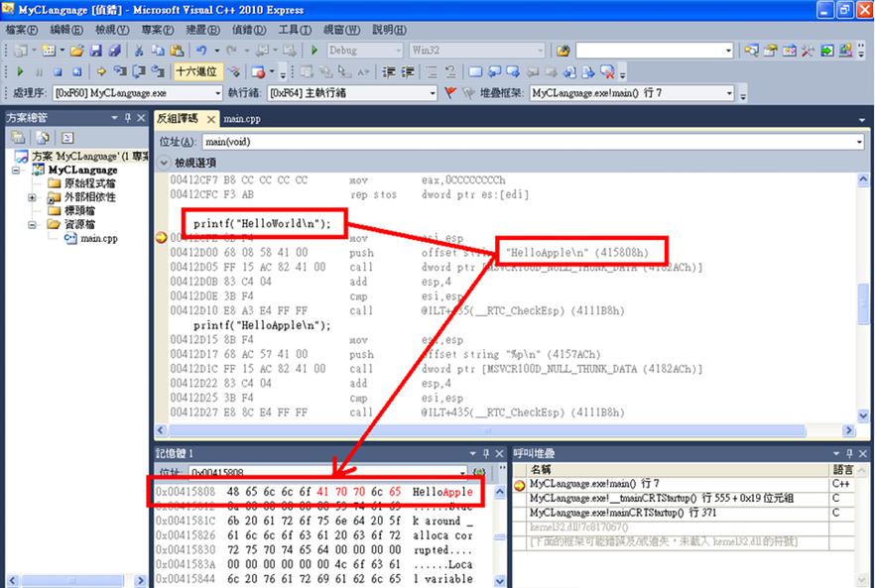
Task: Toggle auto-hide pin of the 呼叫堆疊 panel
Action: pyautogui.click(x=849, y=453)
